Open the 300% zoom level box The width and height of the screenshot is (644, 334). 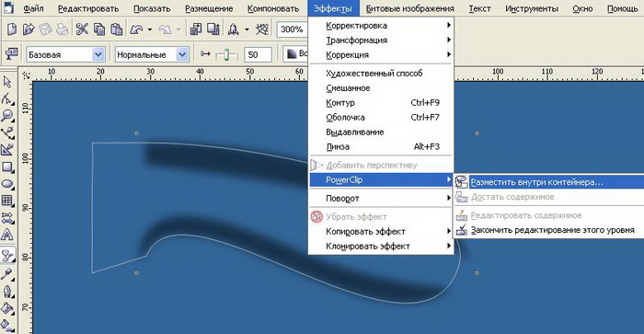(292, 29)
